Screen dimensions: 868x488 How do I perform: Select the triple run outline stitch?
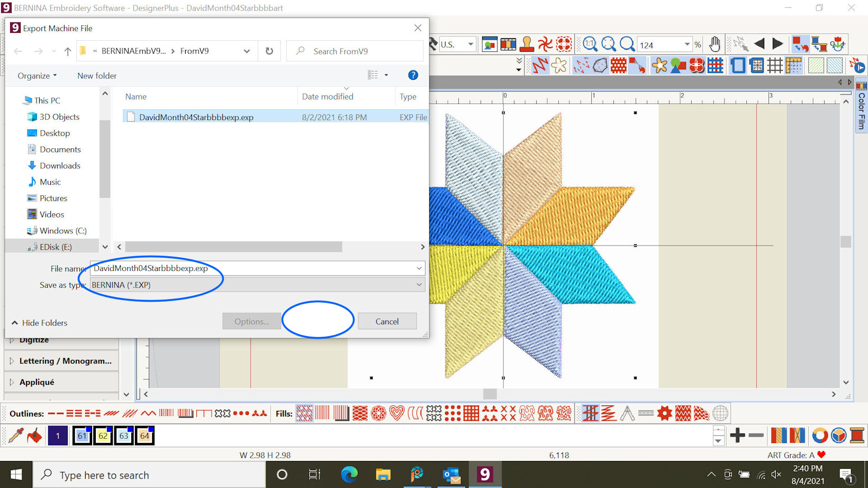coord(74,413)
